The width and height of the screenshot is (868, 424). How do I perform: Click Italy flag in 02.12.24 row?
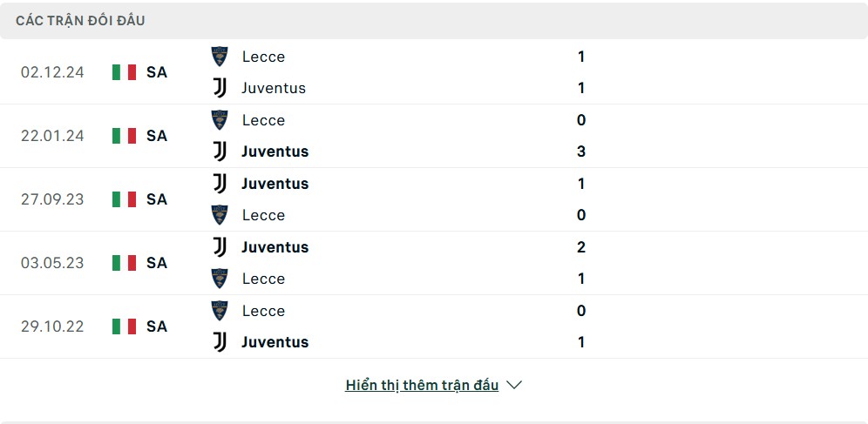tap(124, 72)
